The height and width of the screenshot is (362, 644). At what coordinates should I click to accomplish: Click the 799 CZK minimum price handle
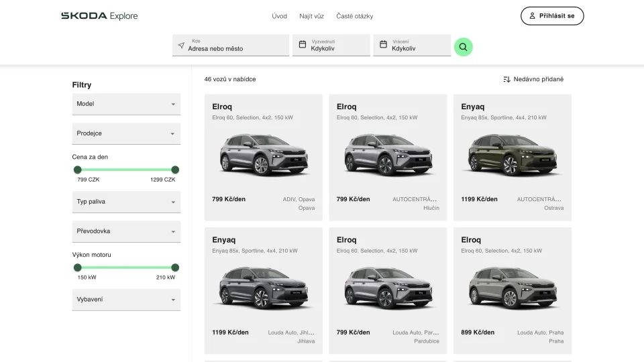click(78, 170)
